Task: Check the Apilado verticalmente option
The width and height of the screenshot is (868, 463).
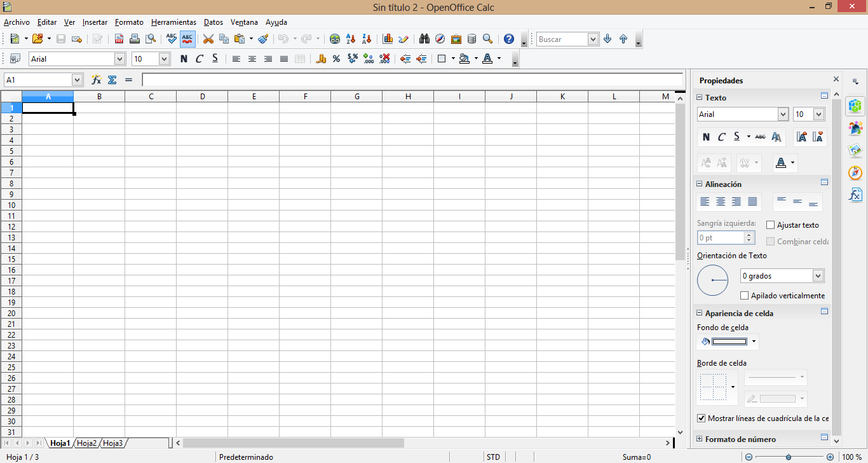Action: coord(744,295)
